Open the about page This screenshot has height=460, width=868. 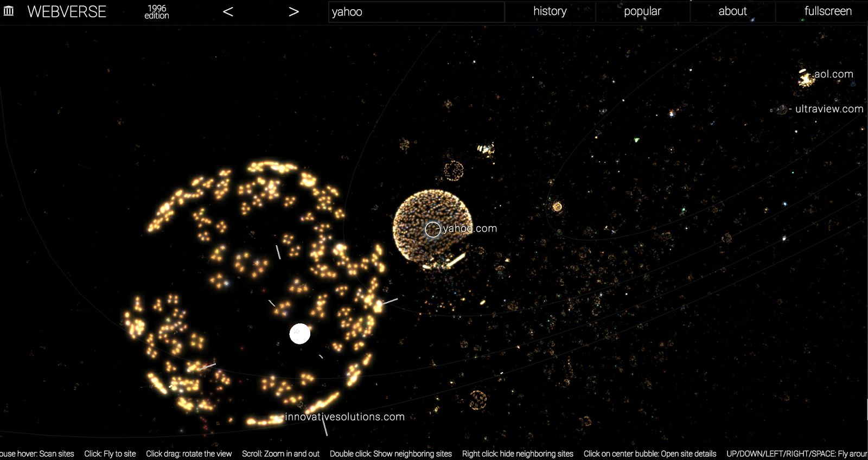click(x=732, y=11)
